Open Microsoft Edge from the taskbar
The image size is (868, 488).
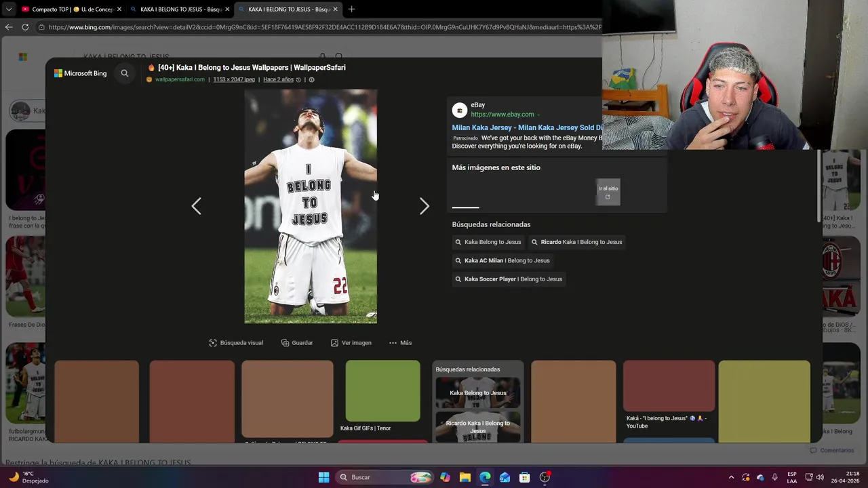point(485,477)
